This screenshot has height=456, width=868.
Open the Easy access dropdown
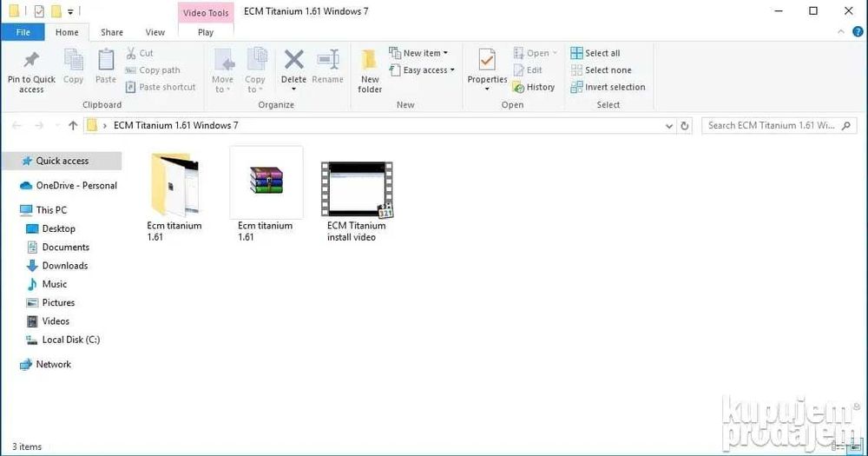click(x=422, y=70)
